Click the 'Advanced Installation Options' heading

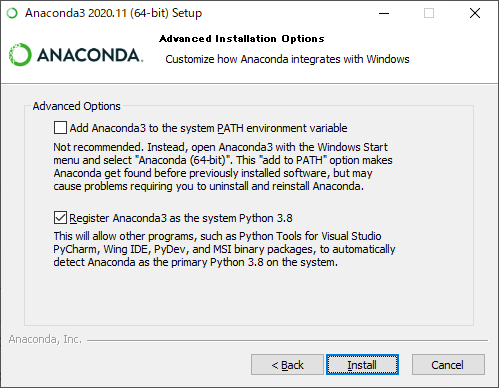[242, 39]
